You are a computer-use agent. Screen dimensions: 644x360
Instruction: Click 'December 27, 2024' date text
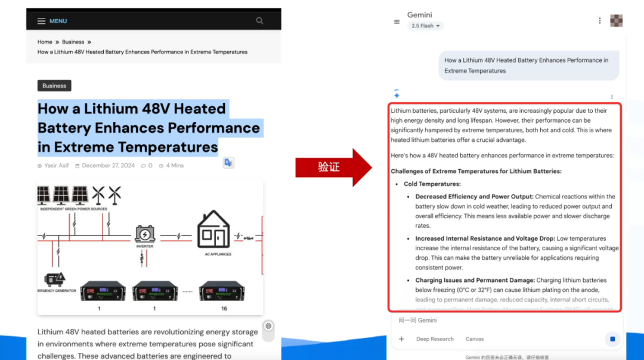(x=108, y=166)
